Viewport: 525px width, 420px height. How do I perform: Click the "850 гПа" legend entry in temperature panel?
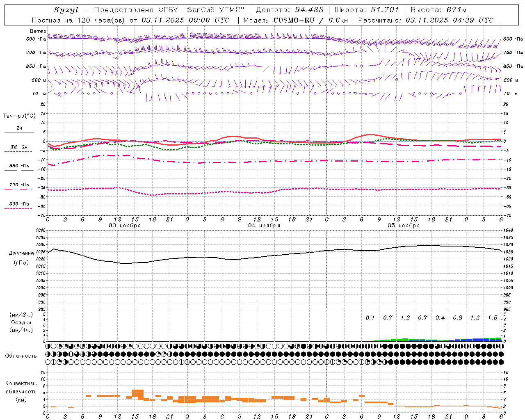point(19,166)
